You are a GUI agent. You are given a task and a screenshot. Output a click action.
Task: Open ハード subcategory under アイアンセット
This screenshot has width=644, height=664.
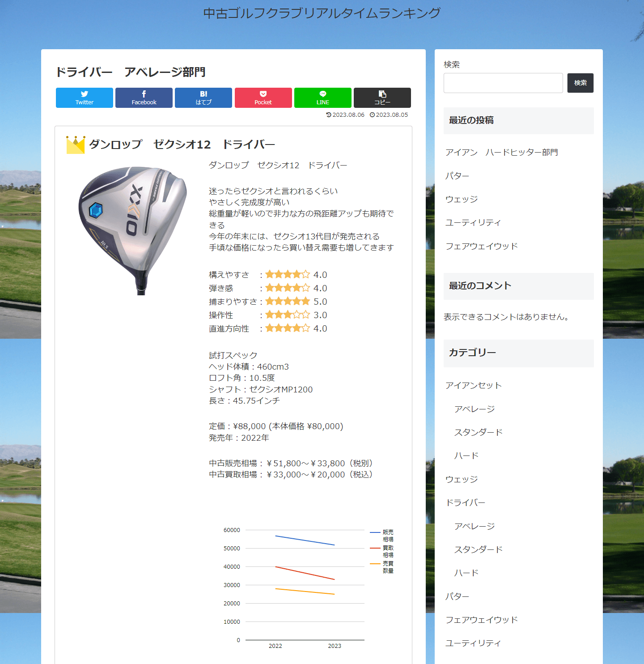coord(466,455)
